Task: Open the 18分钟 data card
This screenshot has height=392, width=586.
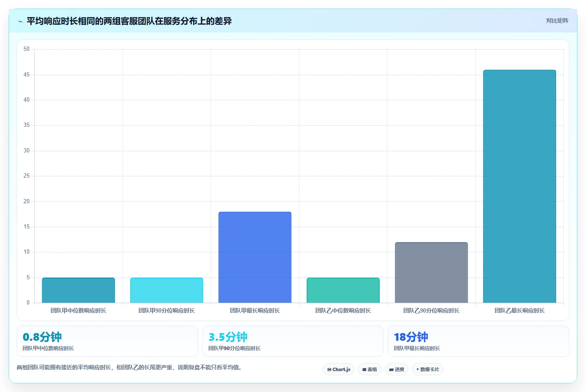Action: (478, 341)
